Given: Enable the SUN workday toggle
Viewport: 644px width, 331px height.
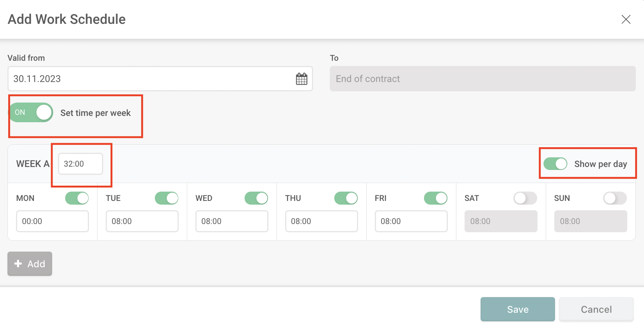Looking at the screenshot, I should pos(615,198).
